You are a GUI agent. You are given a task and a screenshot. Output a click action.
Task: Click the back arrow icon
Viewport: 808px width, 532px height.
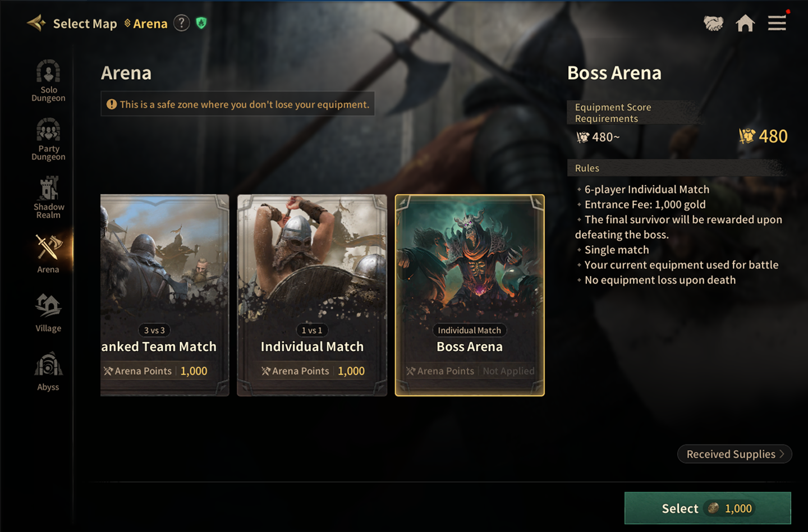36,23
